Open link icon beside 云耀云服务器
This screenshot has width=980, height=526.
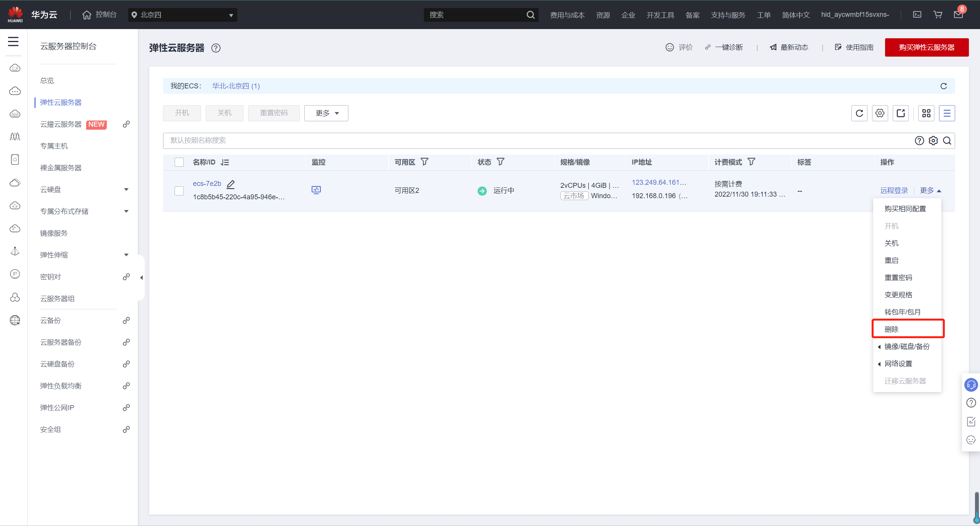click(x=126, y=124)
